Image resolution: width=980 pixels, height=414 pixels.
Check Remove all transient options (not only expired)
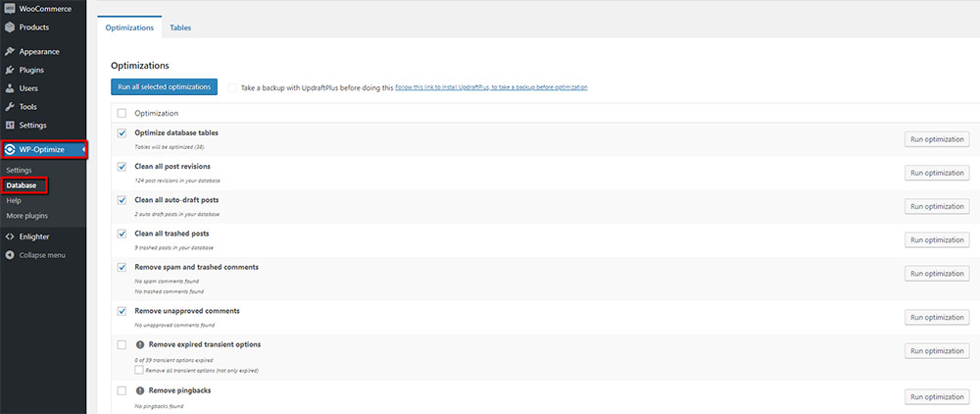pyautogui.click(x=139, y=370)
